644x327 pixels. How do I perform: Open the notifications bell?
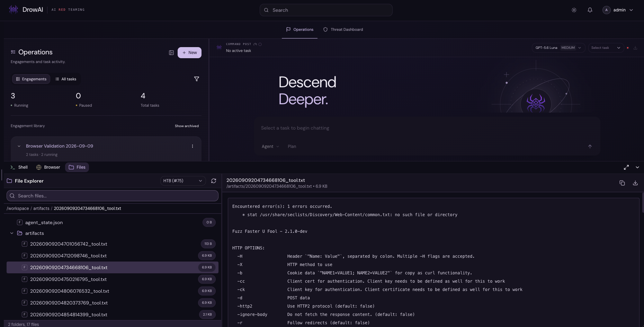590,10
